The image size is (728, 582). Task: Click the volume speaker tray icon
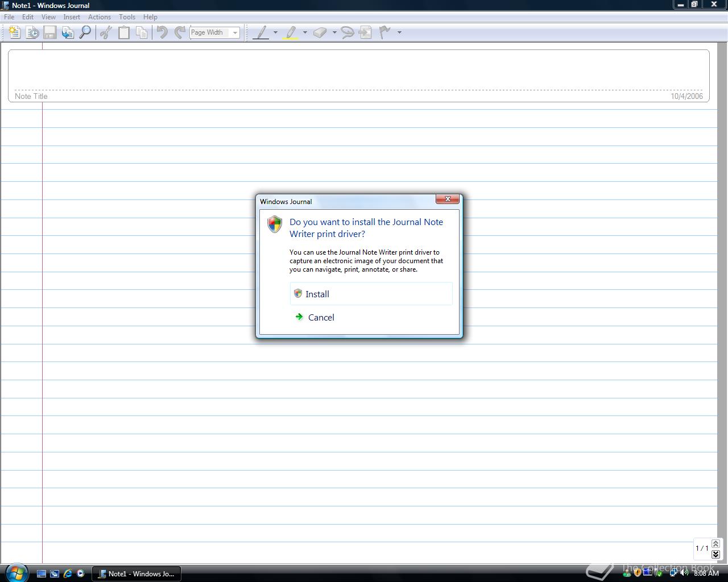click(x=684, y=573)
